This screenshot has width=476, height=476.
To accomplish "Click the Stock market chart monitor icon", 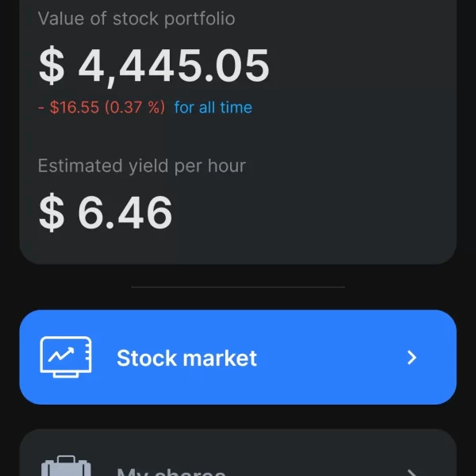I will (x=66, y=357).
